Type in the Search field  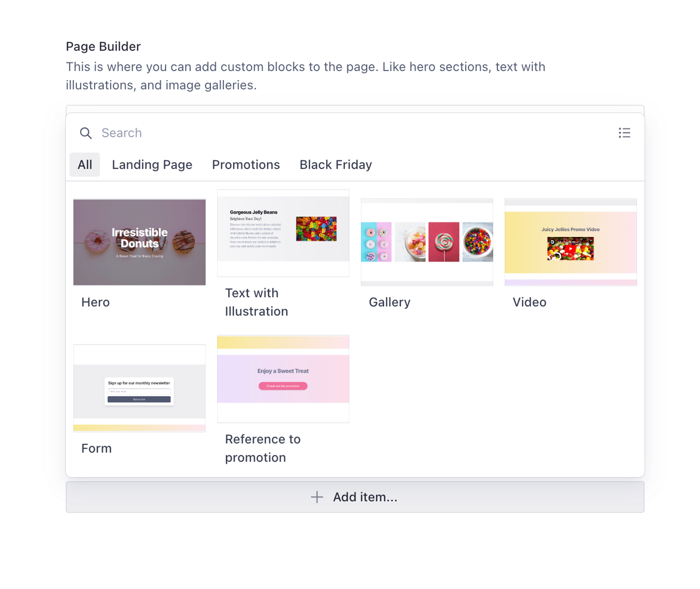point(334,133)
